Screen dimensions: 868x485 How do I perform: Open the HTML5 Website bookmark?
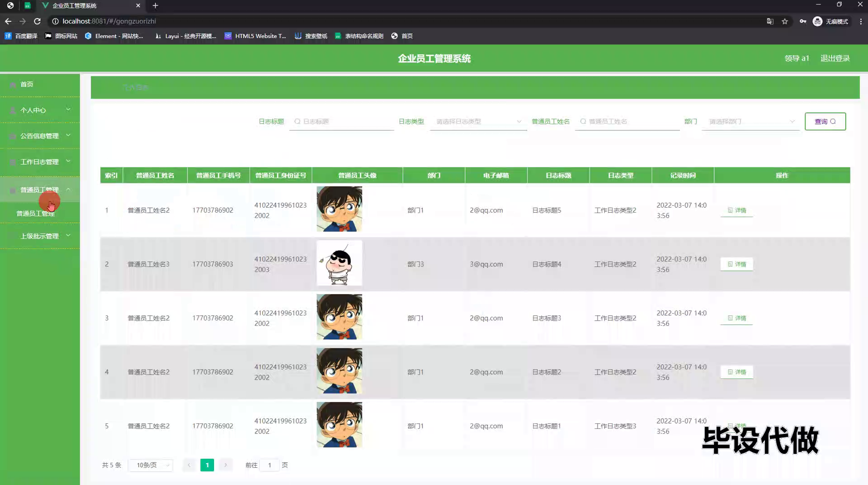255,36
